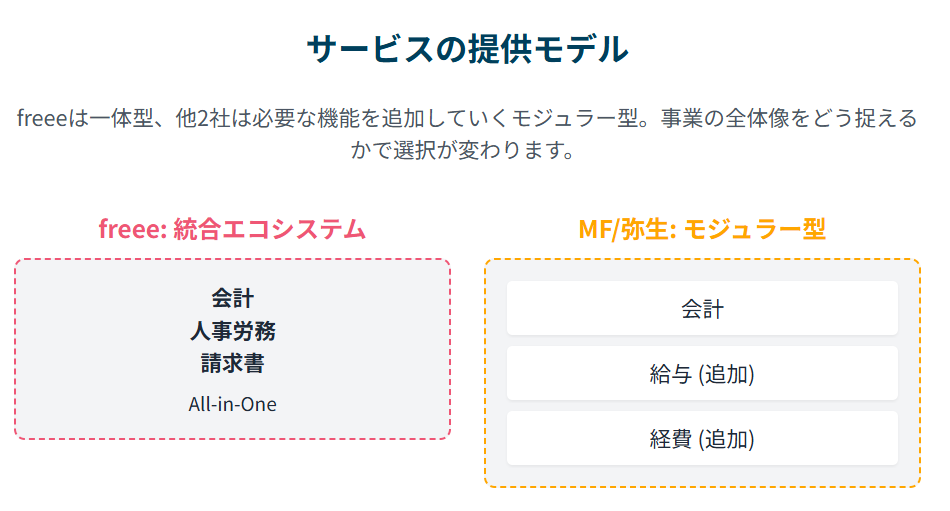
Task: Click the 統合エコシステム word in pink title
Action: [270, 229]
